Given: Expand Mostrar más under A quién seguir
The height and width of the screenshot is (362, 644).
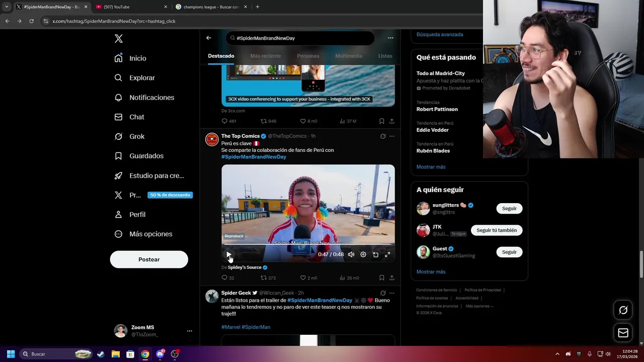Looking at the screenshot, I should (x=431, y=272).
